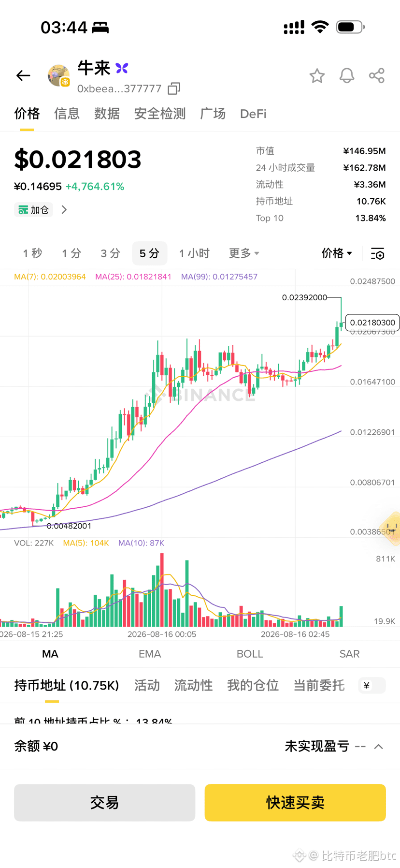Viewport: 400px width, 868px height.
Task: Tap the current price label 0.02180300
Action: 372,323
